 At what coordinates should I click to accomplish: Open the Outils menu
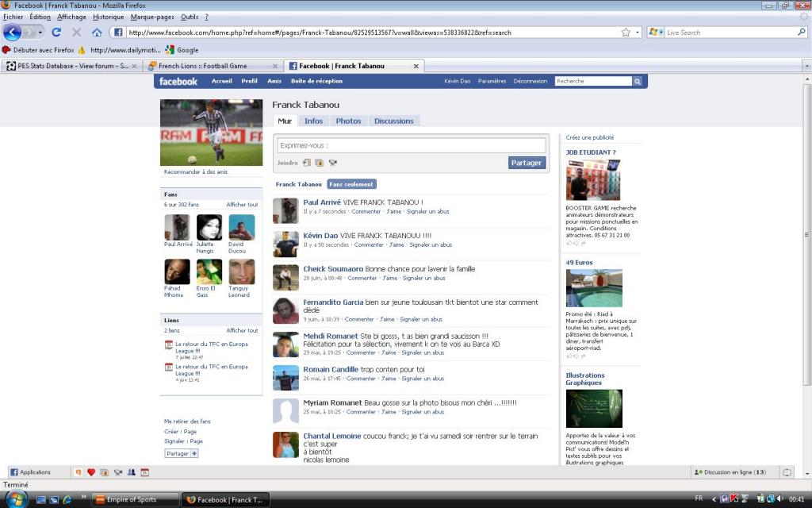click(x=190, y=17)
